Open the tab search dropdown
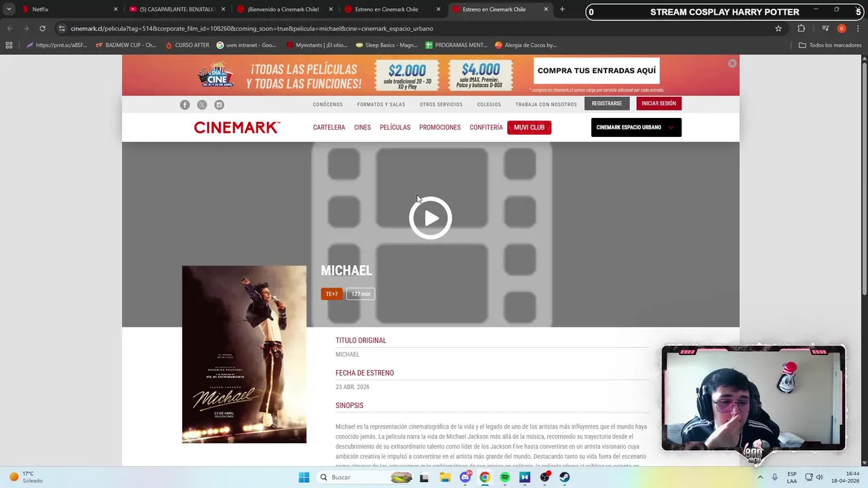 (9, 9)
